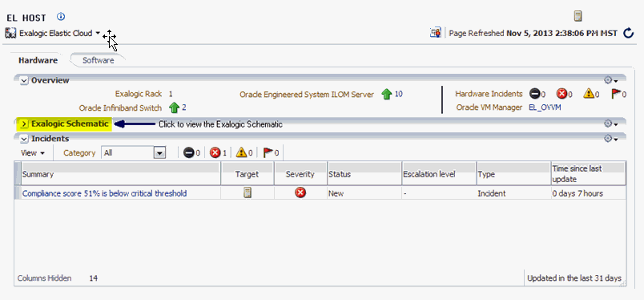This screenshot has width=644, height=300.
Task: Click the Hardware Incidents critical icon
Action: point(561,94)
